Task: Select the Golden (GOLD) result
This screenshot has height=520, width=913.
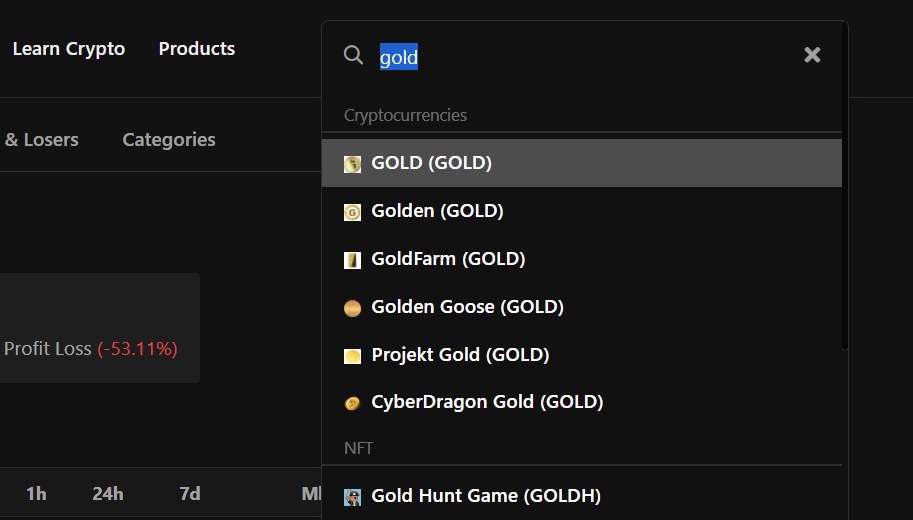Action: point(582,211)
